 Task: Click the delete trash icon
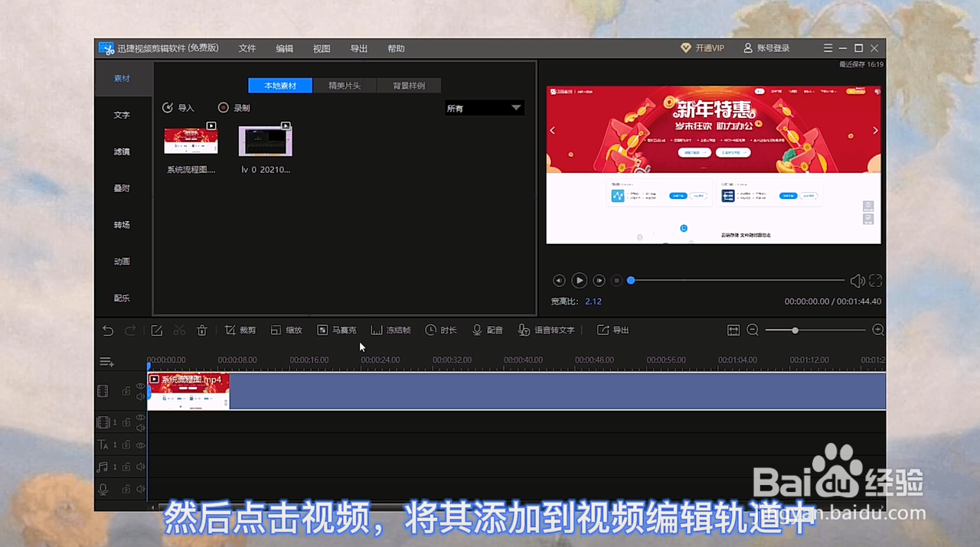201,330
